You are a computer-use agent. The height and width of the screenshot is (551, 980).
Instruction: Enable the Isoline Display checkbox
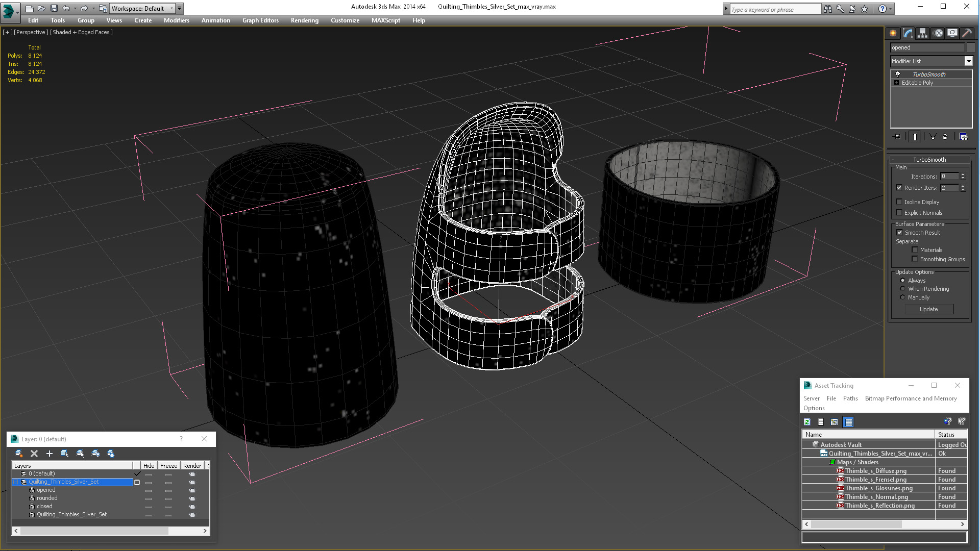[x=899, y=202]
